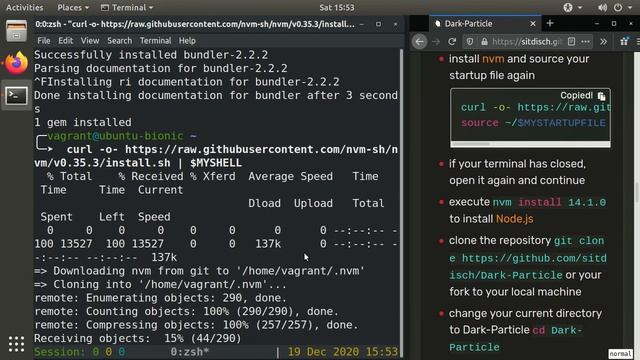Click the 'Session: 0 0 0' status text
The width and height of the screenshot is (640, 360).
[x=80, y=352]
